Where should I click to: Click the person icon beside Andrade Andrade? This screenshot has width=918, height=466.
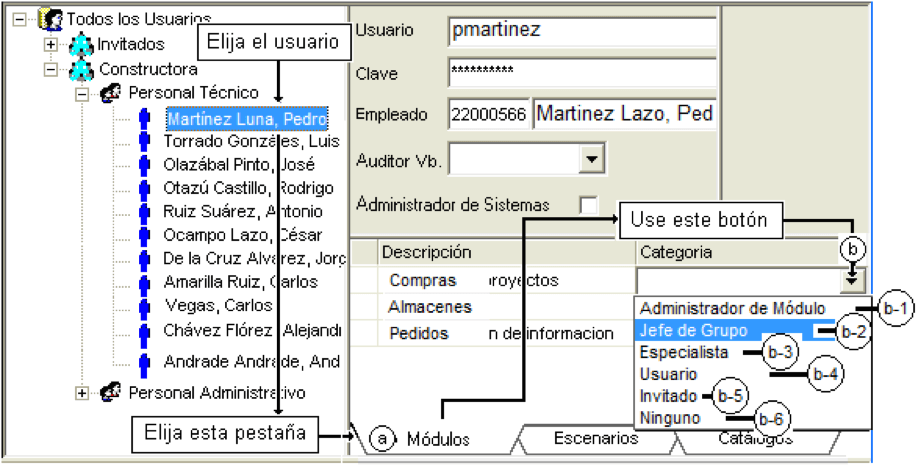(144, 362)
